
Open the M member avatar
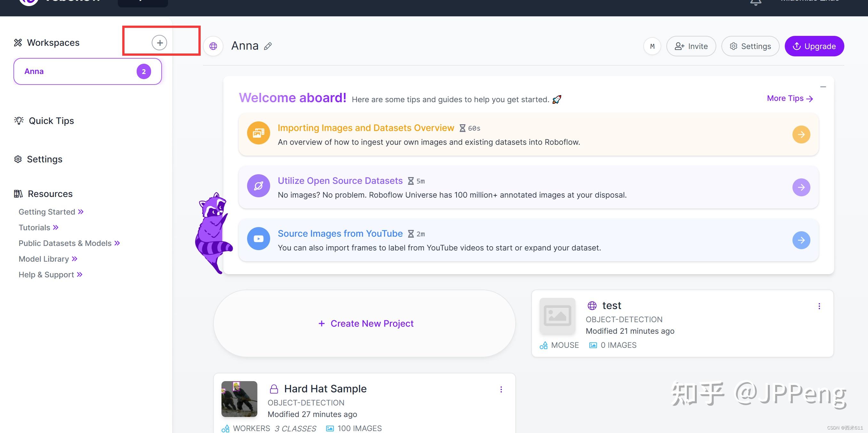tap(652, 46)
